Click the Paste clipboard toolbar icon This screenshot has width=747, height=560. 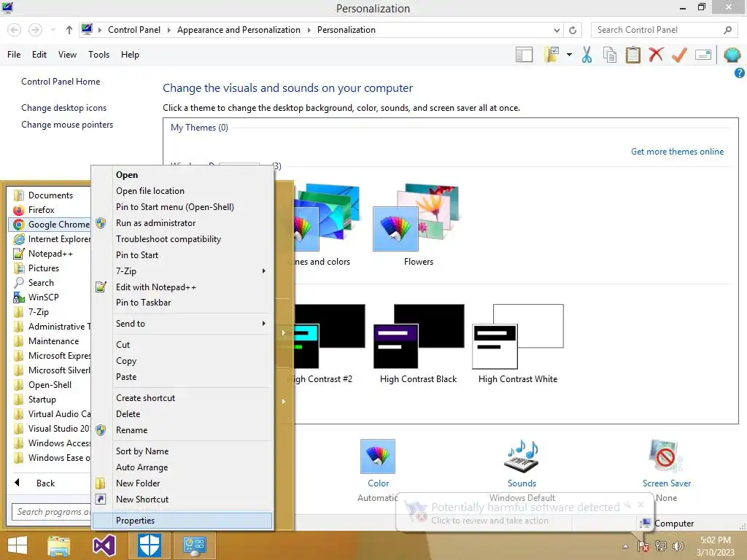point(632,55)
